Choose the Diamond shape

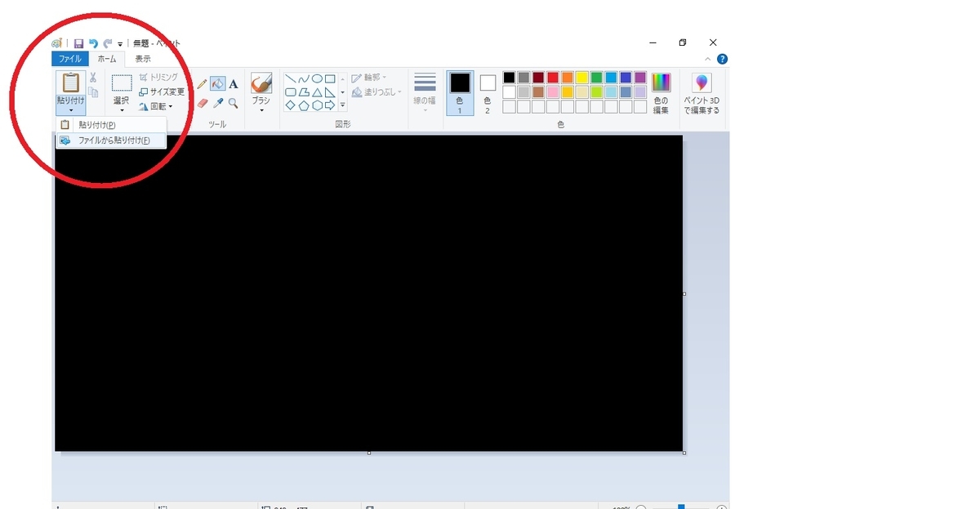[290, 105]
